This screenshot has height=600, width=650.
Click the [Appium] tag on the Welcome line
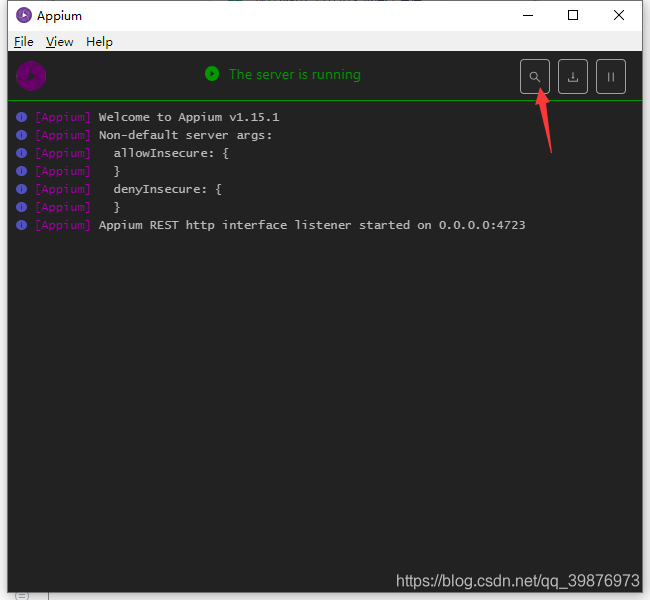(63, 117)
